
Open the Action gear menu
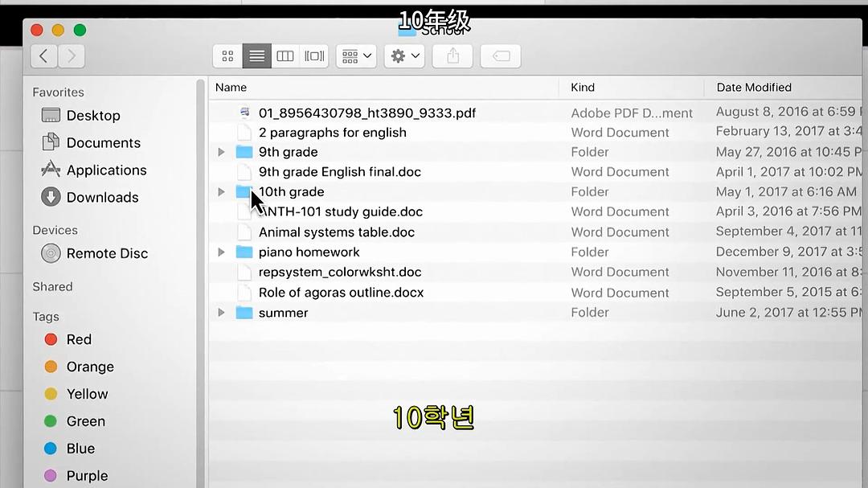click(x=404, y=56)
